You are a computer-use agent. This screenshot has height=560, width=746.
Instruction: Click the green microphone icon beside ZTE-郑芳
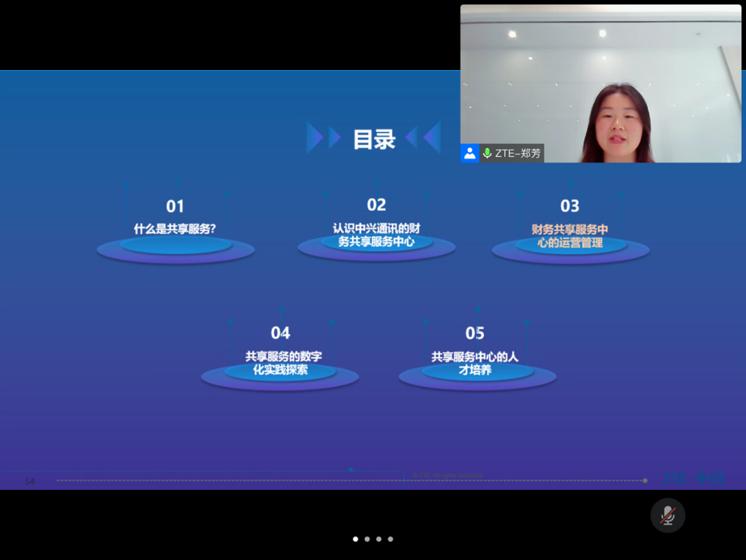coord(487,153)
